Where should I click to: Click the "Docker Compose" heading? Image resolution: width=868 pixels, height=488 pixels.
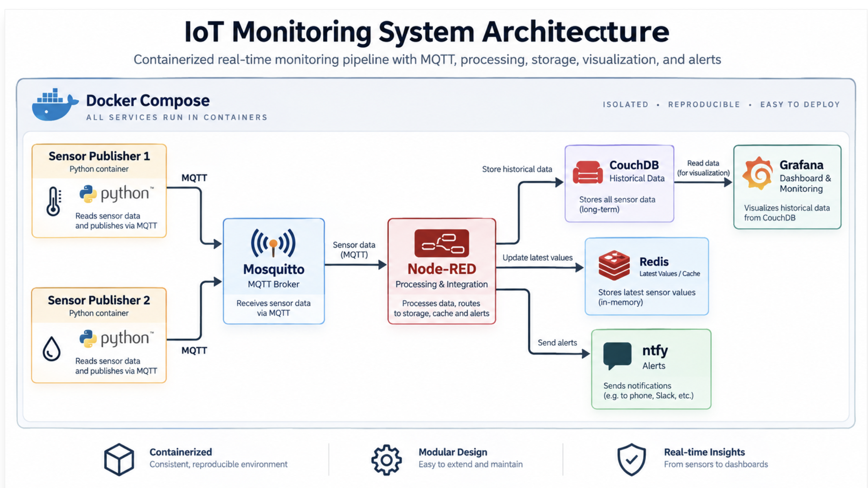[148, 101]
